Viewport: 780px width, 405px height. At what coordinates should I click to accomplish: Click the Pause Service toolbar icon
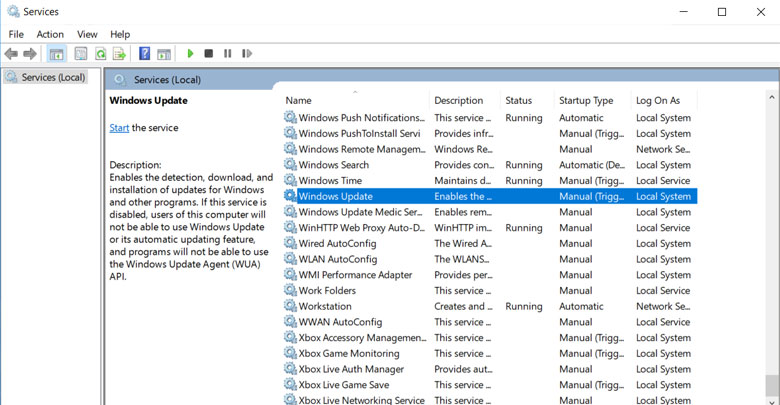(x=228, y=54)
